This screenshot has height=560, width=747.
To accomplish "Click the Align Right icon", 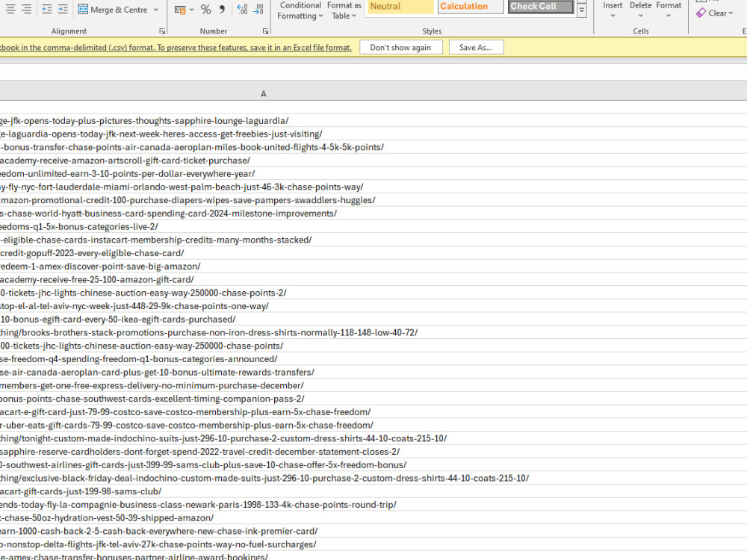I will [26, 9].
